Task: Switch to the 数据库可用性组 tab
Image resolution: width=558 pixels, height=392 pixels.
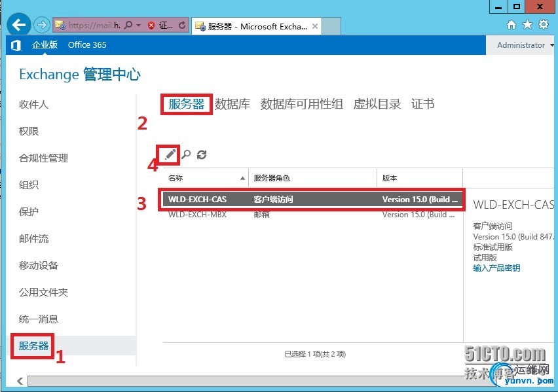Action: (302, 104)
